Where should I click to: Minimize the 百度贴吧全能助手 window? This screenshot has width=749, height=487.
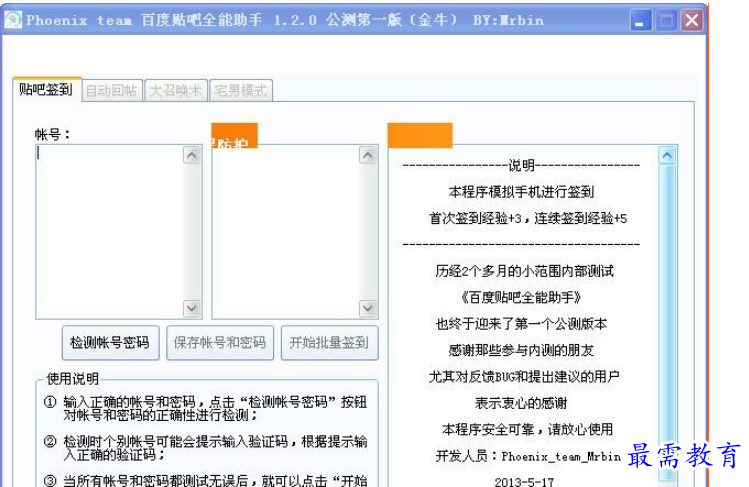(641, 21)
